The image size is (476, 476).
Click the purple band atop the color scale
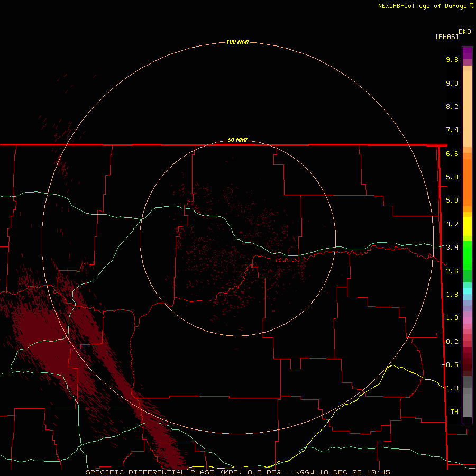[467, 53]
